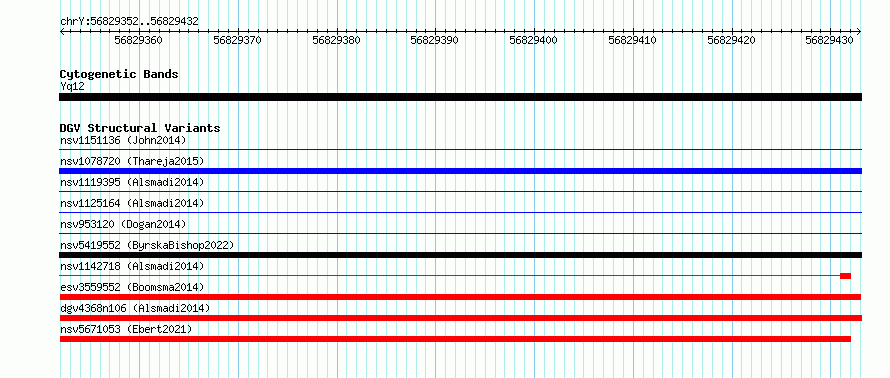Click thick blue bar of nsv1078720

pos(460,171)
